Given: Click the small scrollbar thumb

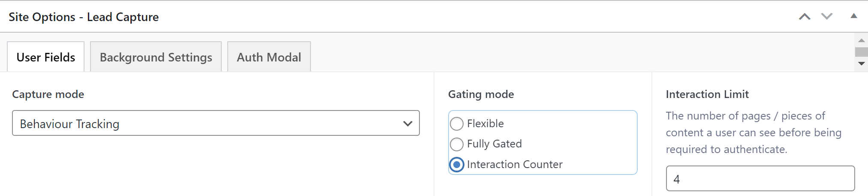Looking at the screenshot, I should (862, 52).
